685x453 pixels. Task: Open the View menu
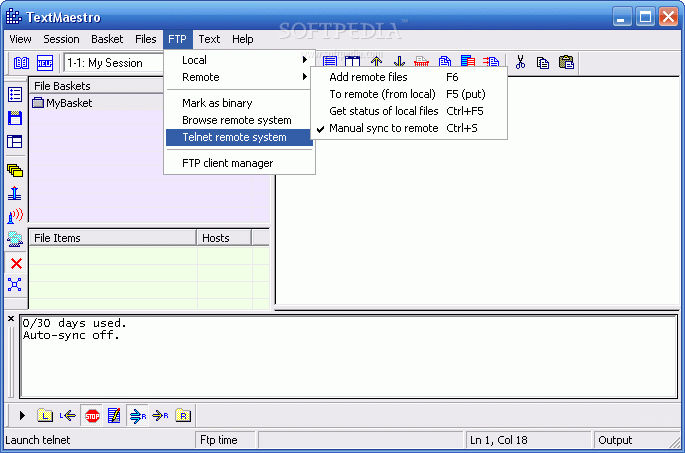click(21, 39)
